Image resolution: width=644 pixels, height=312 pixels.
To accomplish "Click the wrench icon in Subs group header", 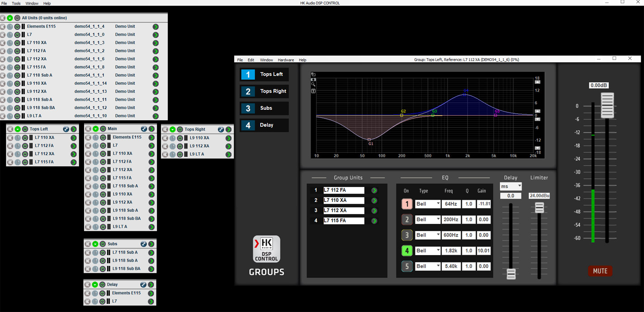I will [144, 244].
